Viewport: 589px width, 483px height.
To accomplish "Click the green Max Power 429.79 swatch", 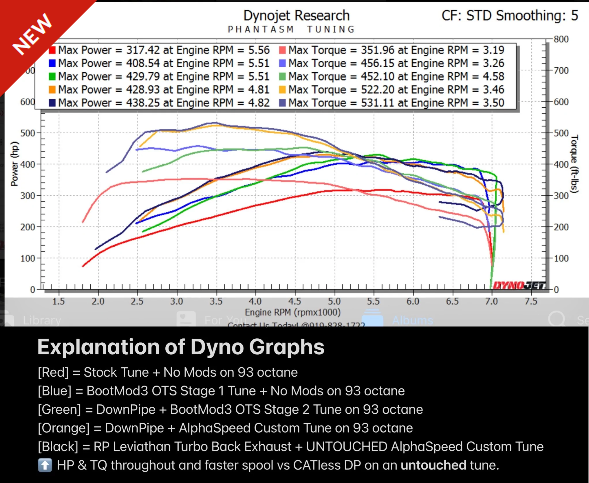I will pos(52,77).
